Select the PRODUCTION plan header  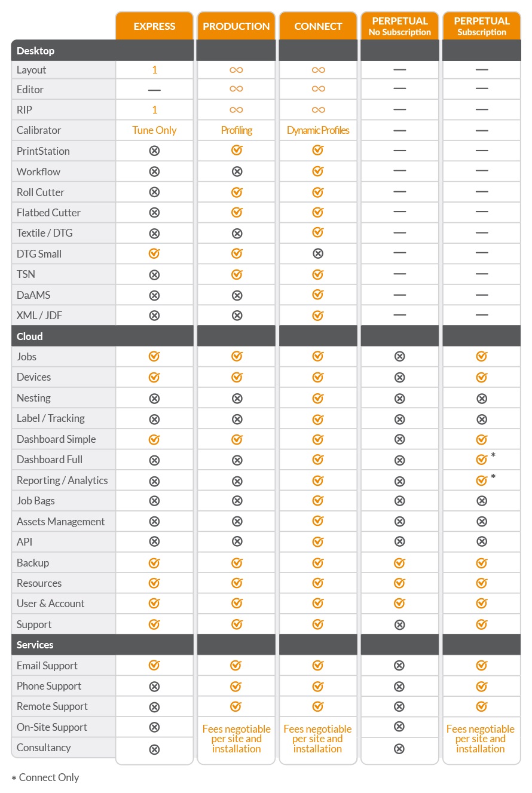click(236, 26)
